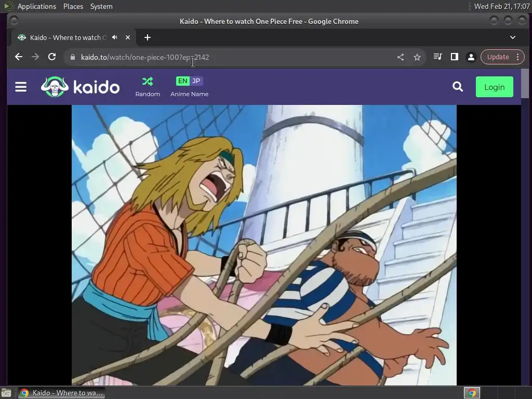Viewport: 532px width, 399px height.
Task: Mute the Kaido tab audio
Action: [115, 37]
